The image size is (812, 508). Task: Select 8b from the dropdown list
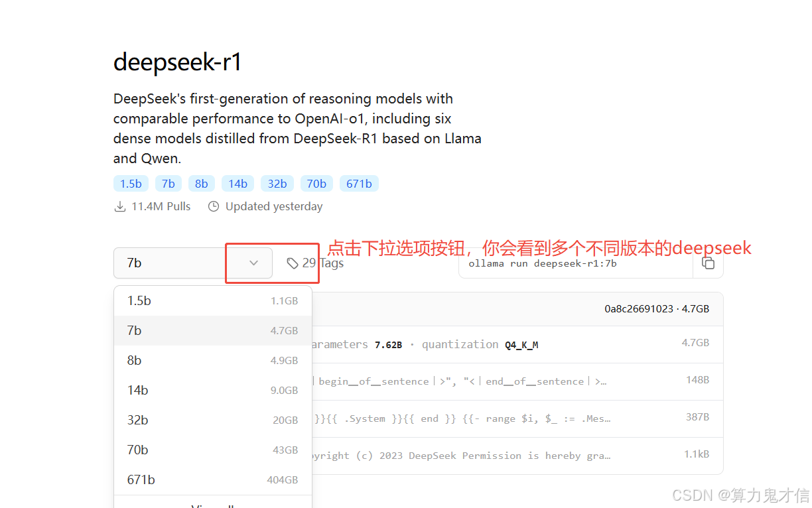213,360
